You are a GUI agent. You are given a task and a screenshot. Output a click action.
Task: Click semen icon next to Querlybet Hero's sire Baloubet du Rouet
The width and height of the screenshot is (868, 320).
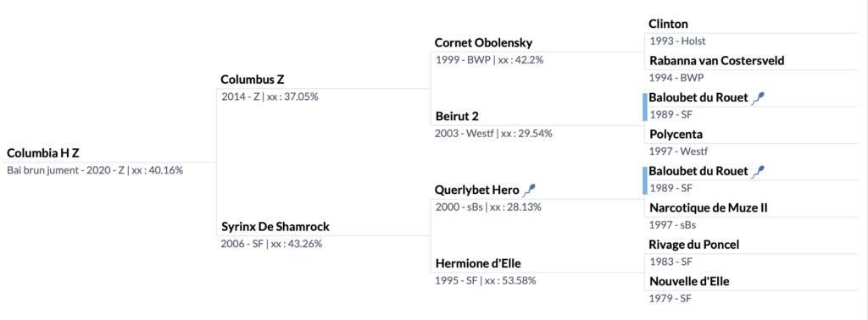click(759, 171)
